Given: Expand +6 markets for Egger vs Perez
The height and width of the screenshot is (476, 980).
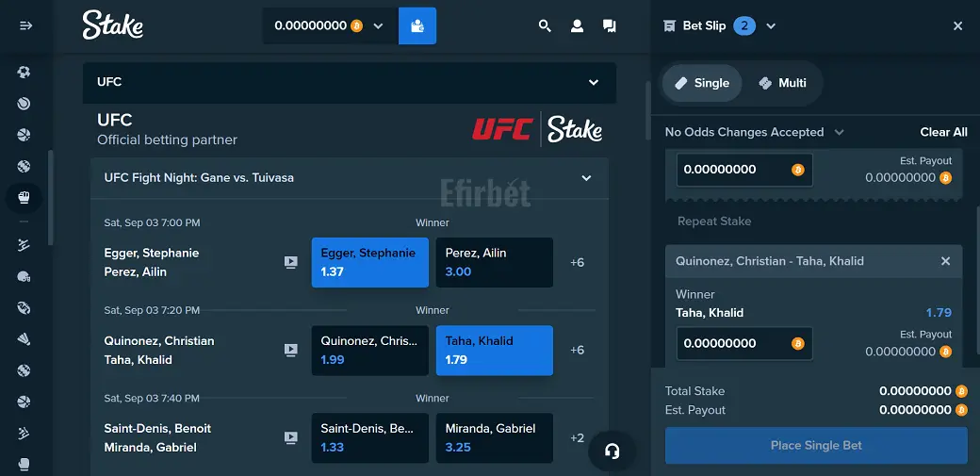Looking at the screenshot, I should pos(577,262).
